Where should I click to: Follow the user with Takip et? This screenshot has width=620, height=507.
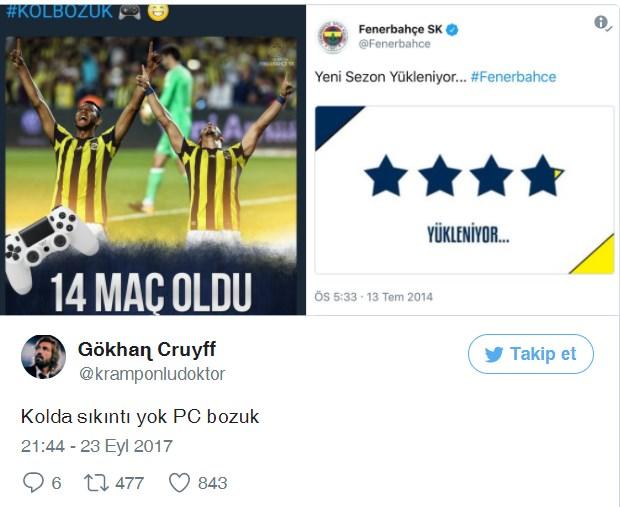pos(531,354)
